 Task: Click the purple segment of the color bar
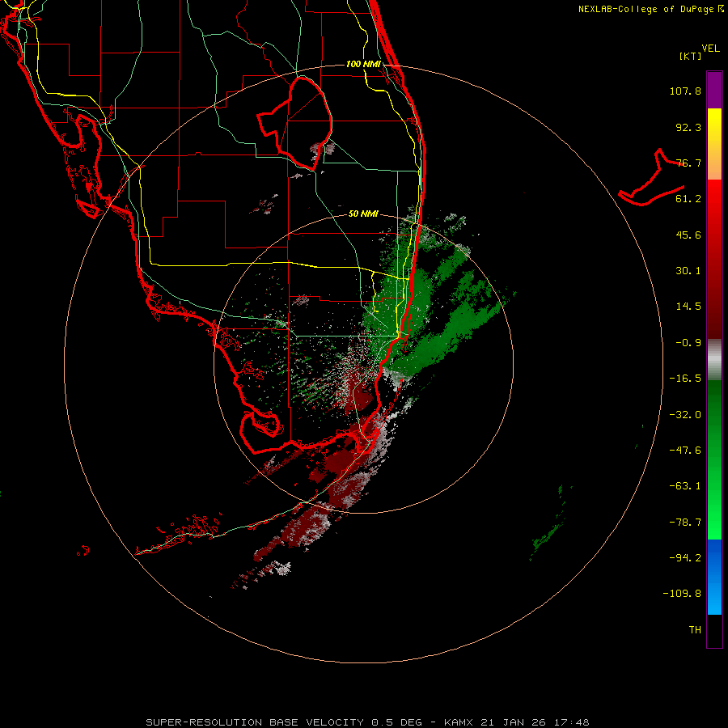click(x=714, y=90)
